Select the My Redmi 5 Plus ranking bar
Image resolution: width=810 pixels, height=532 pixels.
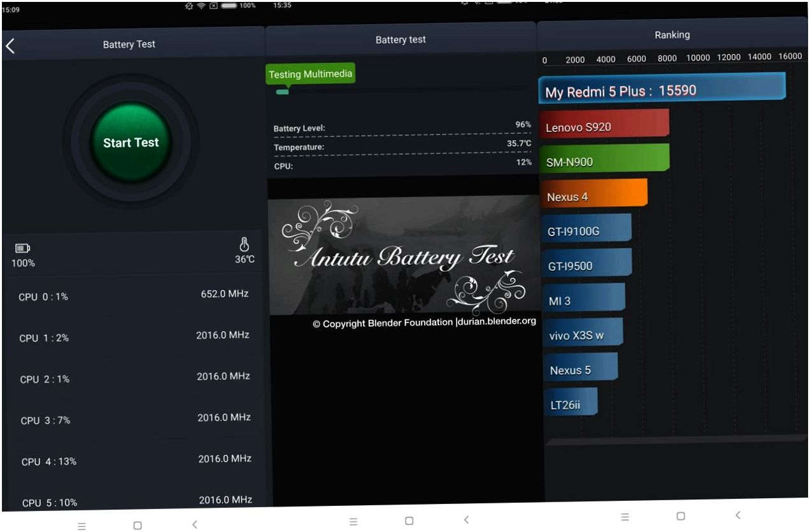tap(662, 87)
